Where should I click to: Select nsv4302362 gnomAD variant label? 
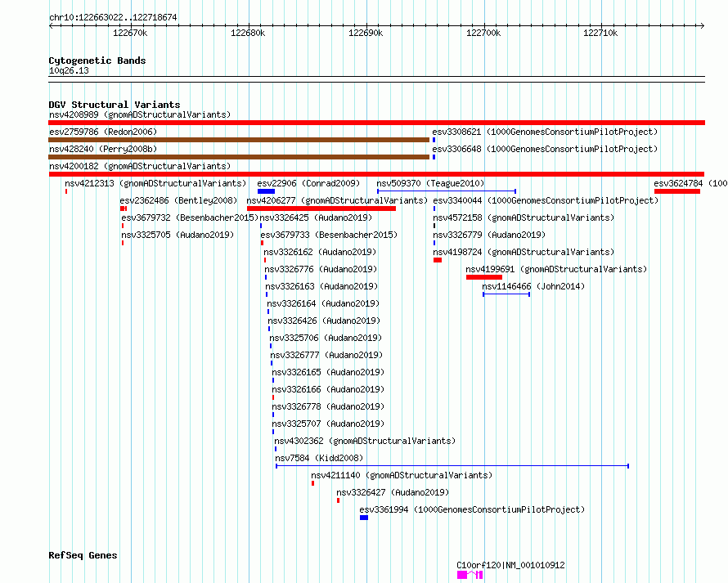tap(365, 441)
